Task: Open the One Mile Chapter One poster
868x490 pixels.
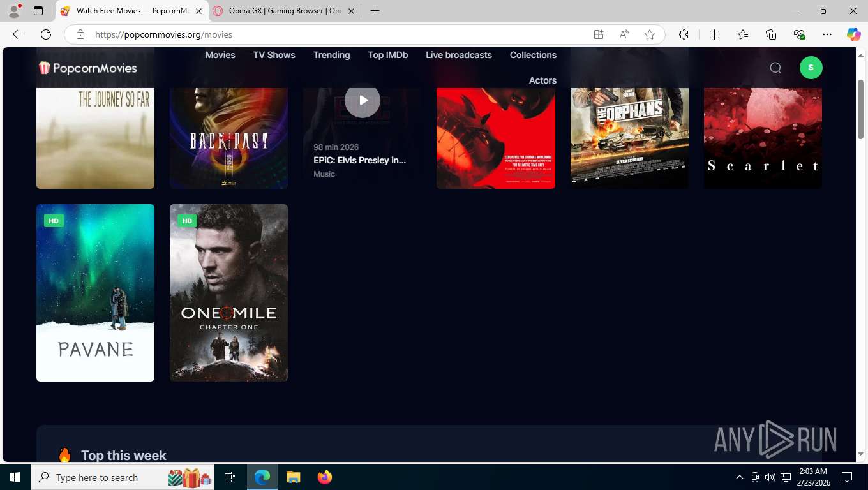Action: click(x=228, y=293)
